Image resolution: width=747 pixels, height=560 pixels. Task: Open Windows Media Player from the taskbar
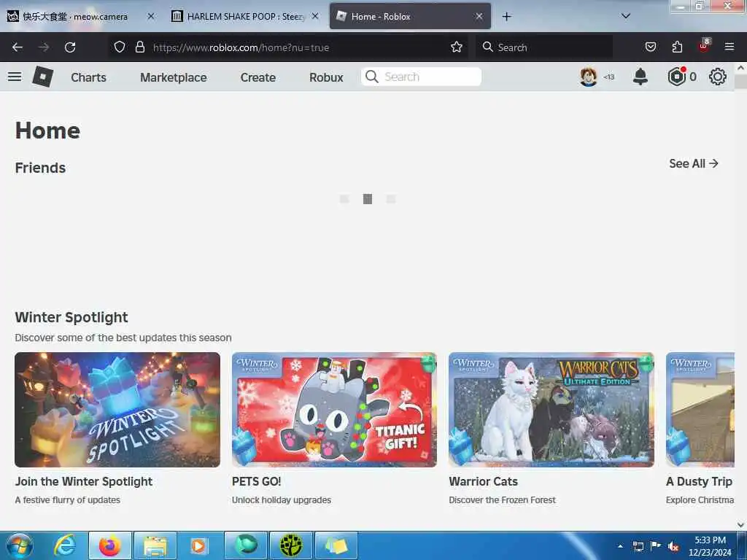[x=200, y=545]
